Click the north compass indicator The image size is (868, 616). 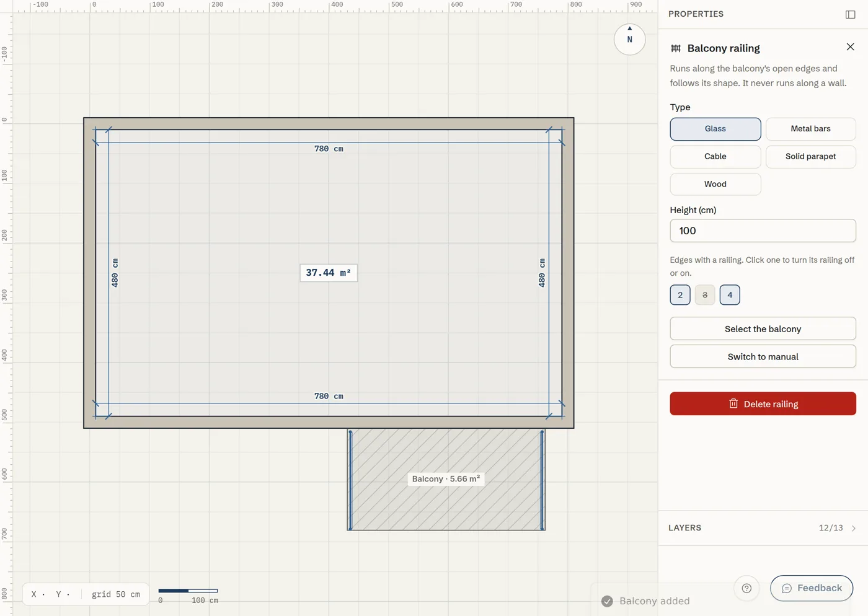629,39
